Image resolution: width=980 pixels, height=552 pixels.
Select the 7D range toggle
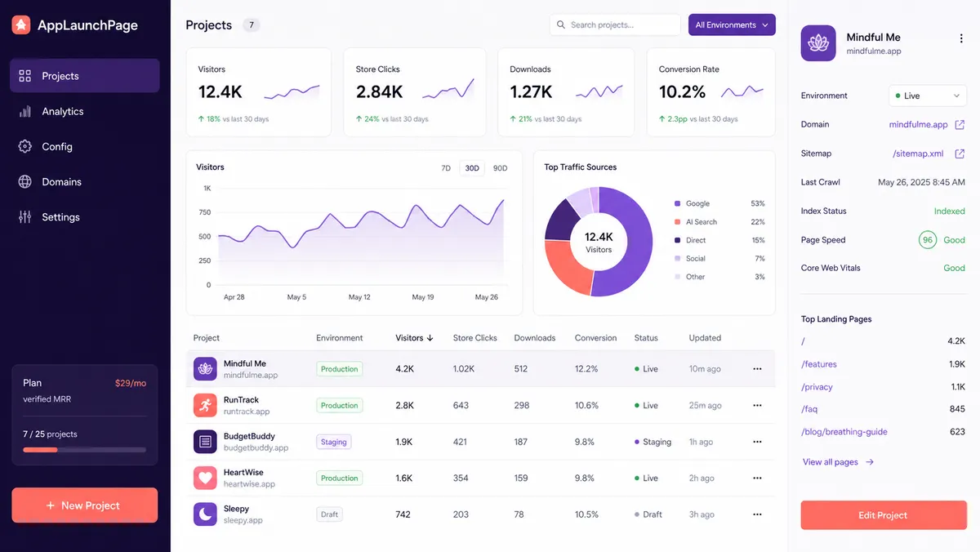tap(446, 168)
